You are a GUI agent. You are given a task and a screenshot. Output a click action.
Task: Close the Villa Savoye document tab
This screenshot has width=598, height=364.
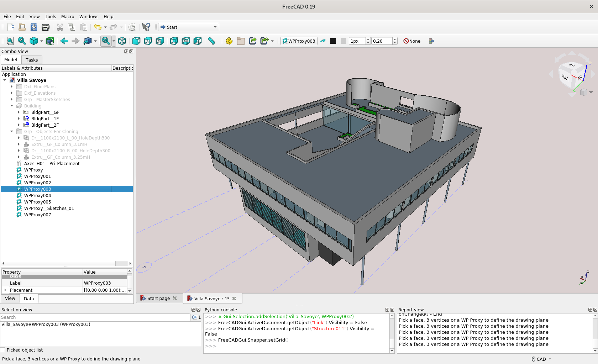(234, 299)
